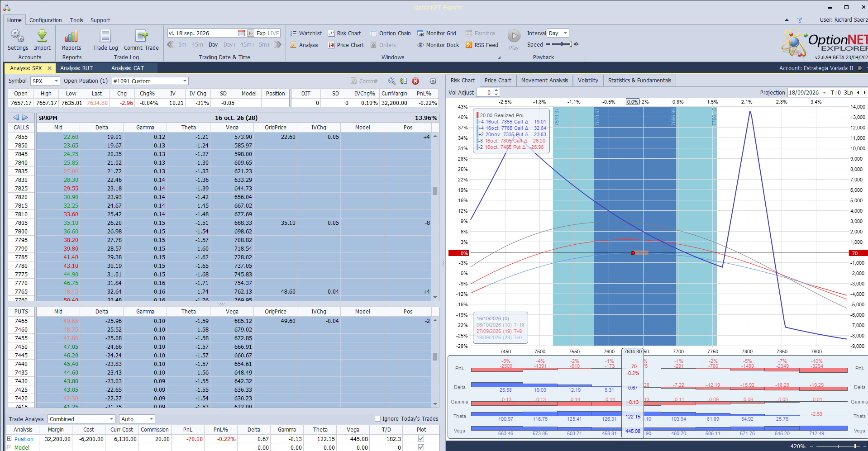Open the calendar picker for trading date

(x=242, y=33)
